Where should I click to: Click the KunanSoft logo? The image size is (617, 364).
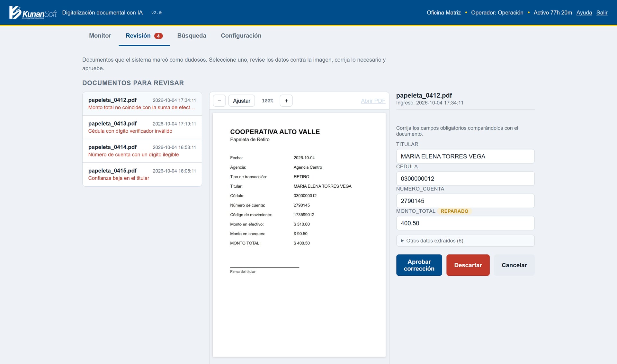pos(33,13)
